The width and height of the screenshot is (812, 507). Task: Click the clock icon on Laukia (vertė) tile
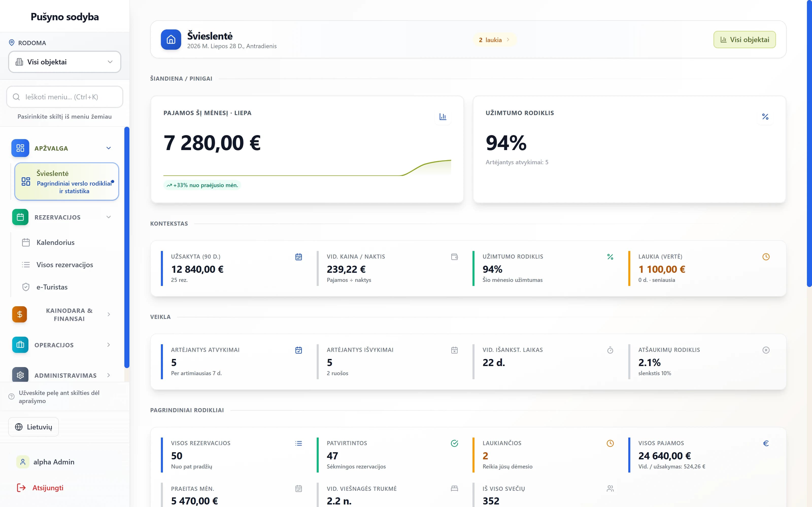point(766,257)
